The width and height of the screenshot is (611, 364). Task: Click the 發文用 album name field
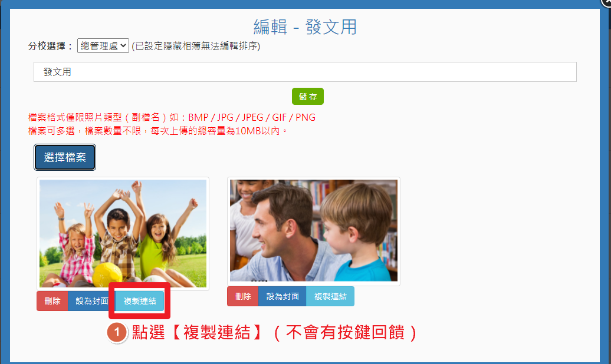(x=305, y=72)
